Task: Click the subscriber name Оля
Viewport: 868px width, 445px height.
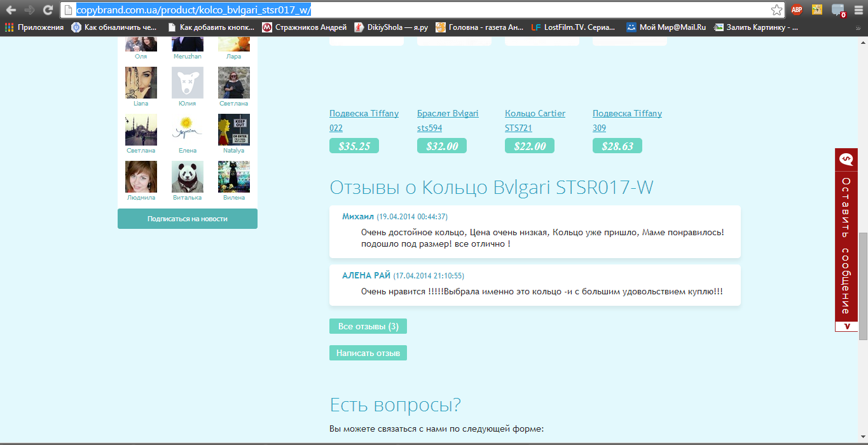Action: [x=141, y=57]
